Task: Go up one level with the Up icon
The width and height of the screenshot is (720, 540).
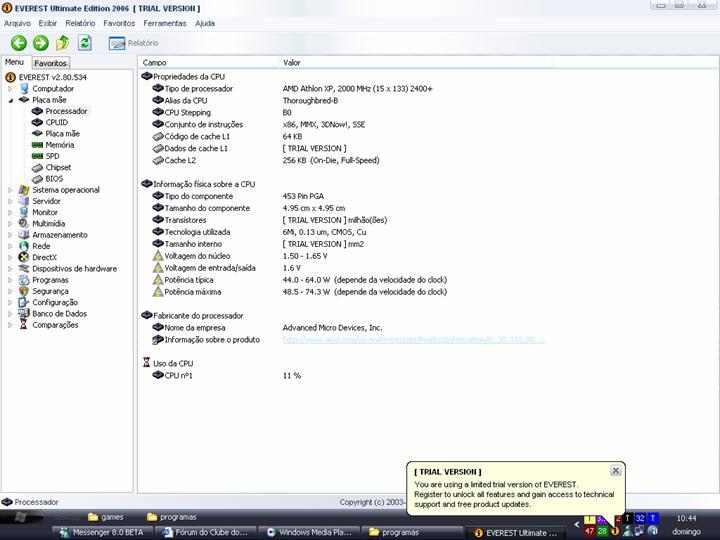Action: (x=62, y=43)
